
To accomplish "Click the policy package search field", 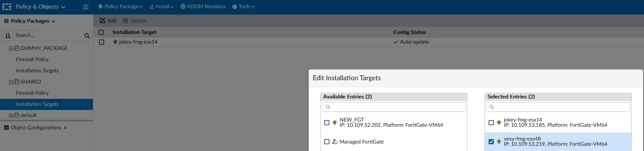I will coord(48,35).
